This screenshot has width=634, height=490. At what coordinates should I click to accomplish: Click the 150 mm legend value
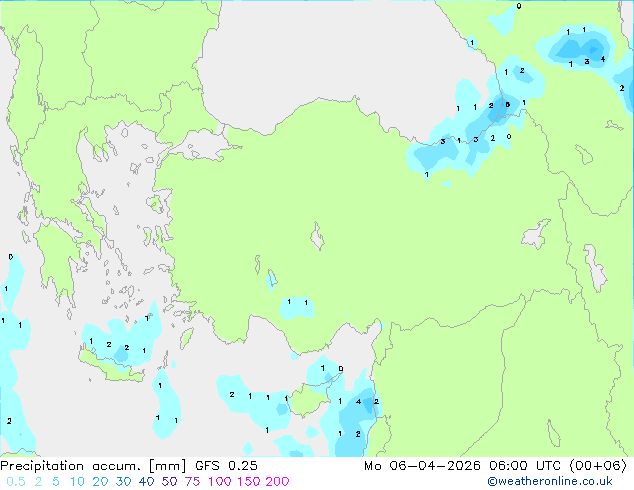[x=249, y=482]
